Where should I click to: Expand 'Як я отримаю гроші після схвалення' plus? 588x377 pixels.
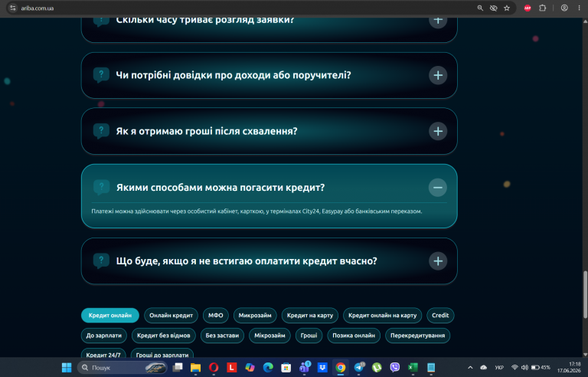pos(438,131)
